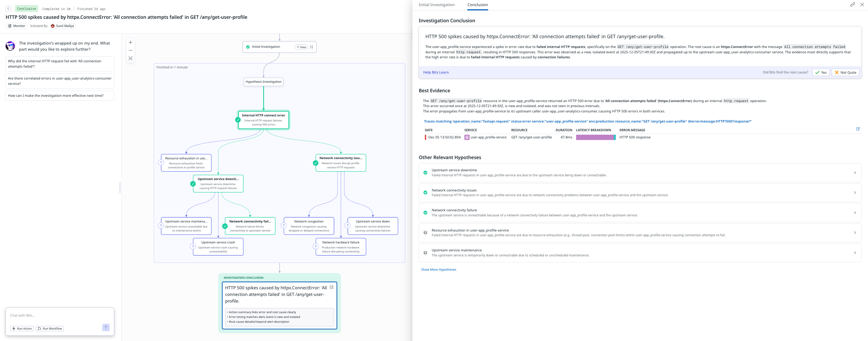Select the Network connectivity fail... hypothesis node
The image size is (868, 341).
(250, 226)
